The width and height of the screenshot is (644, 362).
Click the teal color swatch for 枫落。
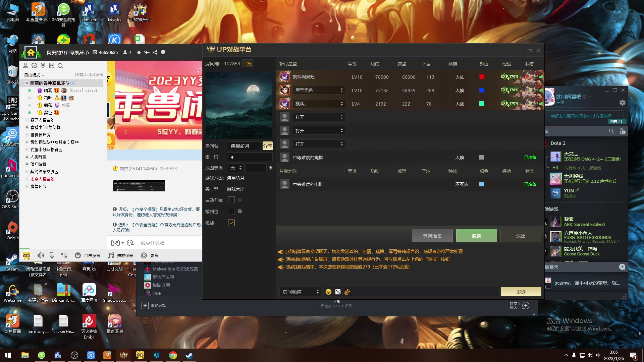point(482,104)
